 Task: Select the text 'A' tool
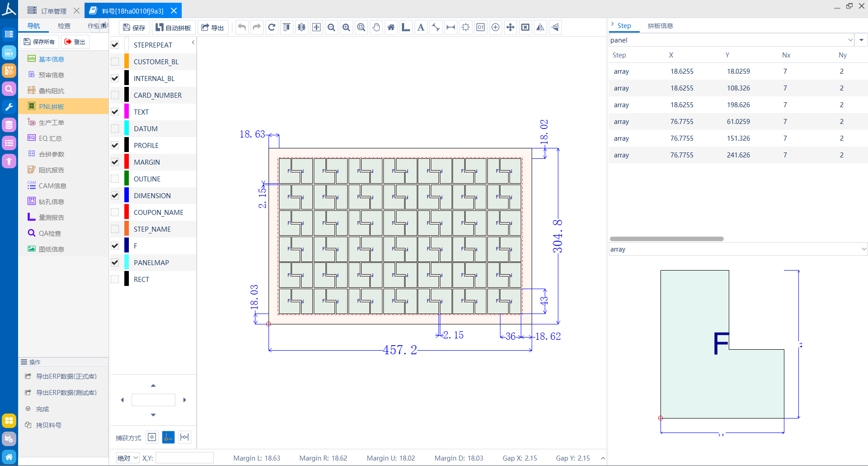421,28
